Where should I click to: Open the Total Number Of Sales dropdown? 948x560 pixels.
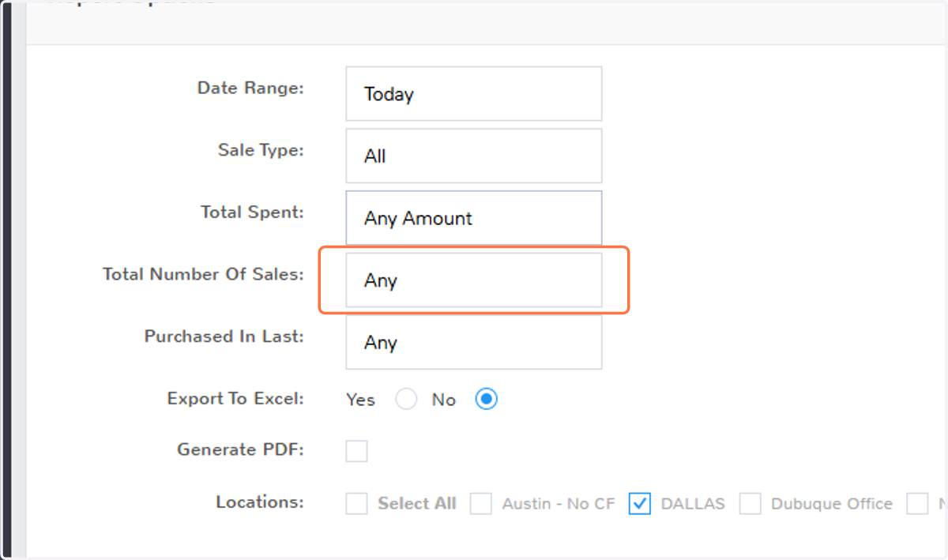(x=474, y=280)
